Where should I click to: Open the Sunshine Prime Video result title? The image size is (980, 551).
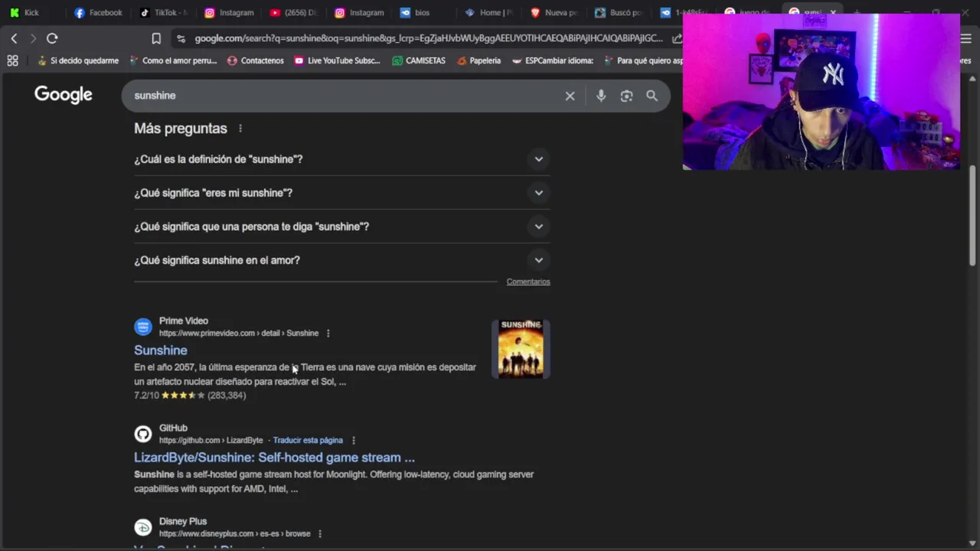click(x=161, y=350)
